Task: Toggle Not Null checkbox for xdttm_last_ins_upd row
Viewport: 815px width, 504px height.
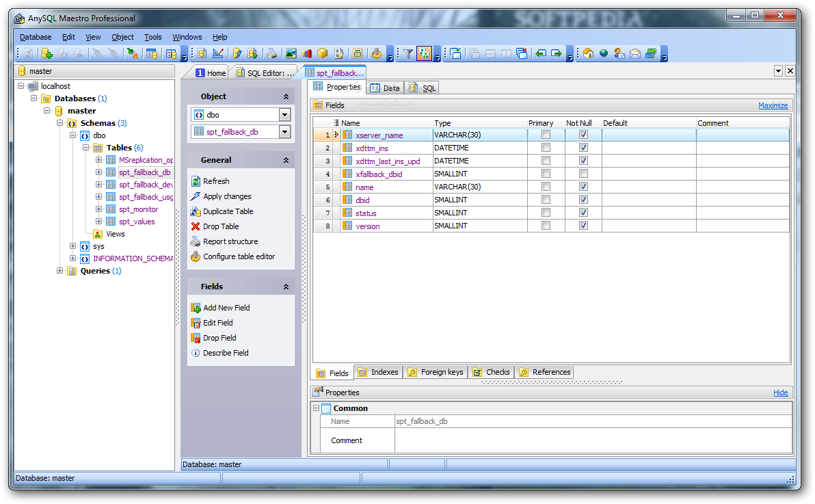Action: (584, 161)
